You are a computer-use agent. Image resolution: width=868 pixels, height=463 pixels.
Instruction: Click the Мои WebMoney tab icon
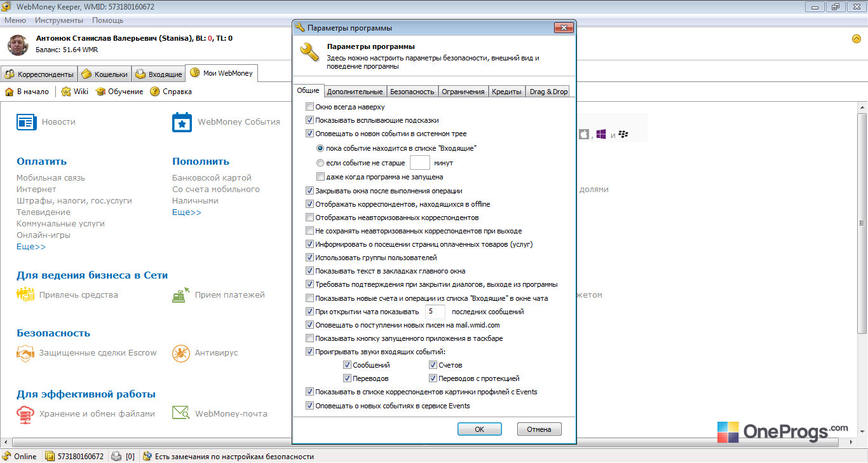(195, 73)
